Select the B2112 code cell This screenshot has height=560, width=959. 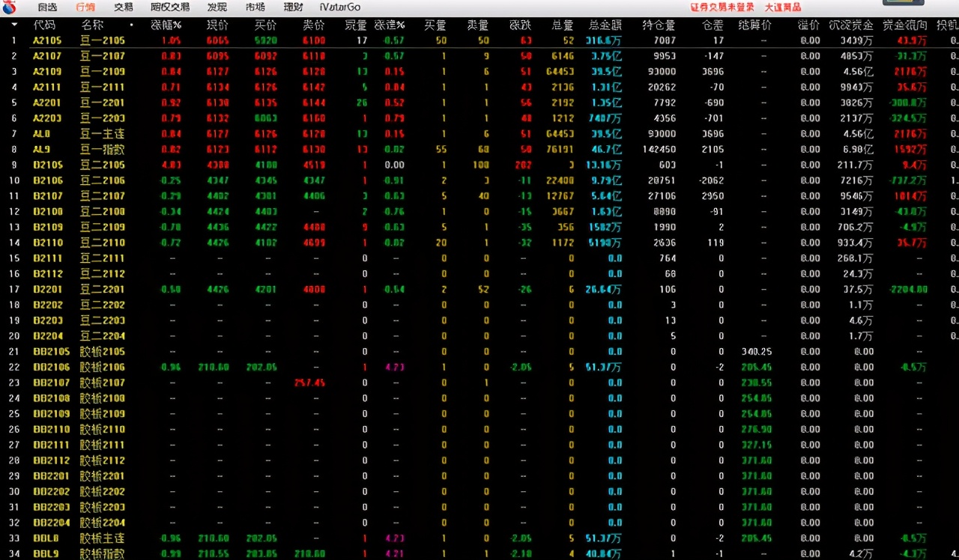coord(47,274)
